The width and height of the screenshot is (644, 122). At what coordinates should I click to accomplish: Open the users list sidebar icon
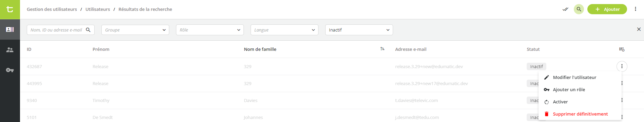(x=10, y=29)
